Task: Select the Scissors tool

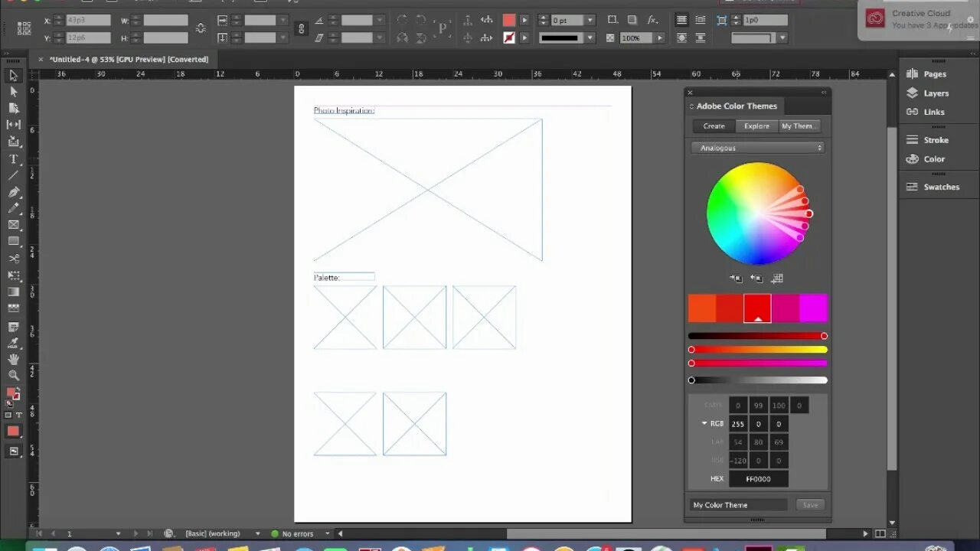Action: coord(13,259)
